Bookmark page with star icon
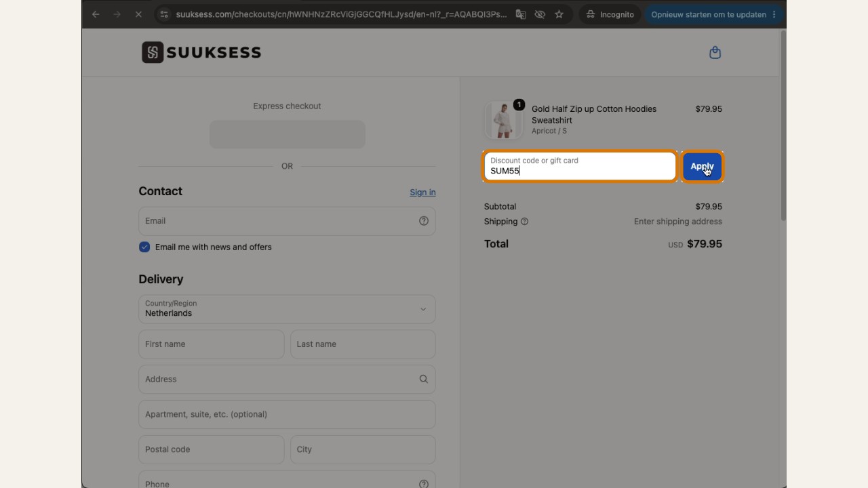This screenshot has height=488, width=868. (559, 14)
